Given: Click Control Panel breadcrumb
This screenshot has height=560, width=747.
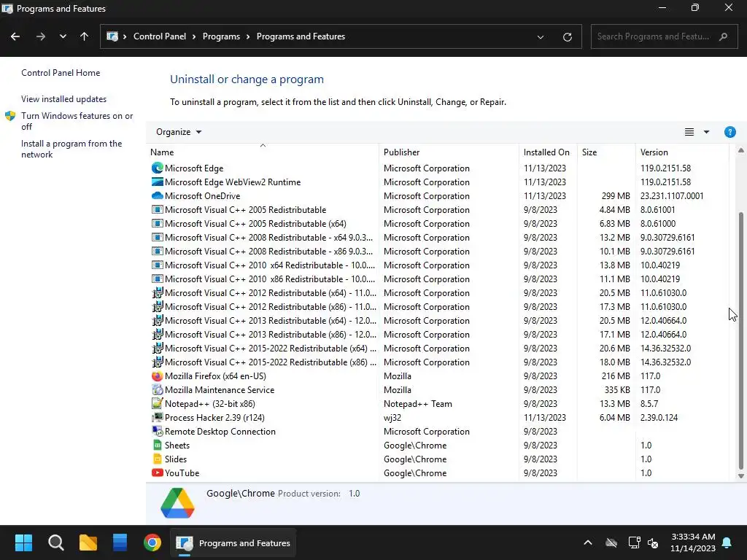Looking at the screenshot, I should [160, 36].
